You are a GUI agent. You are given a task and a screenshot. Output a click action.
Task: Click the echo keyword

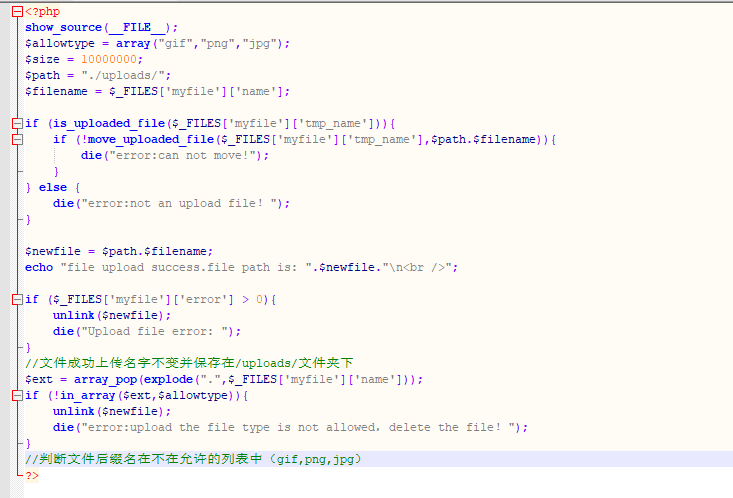pos(39,267)
